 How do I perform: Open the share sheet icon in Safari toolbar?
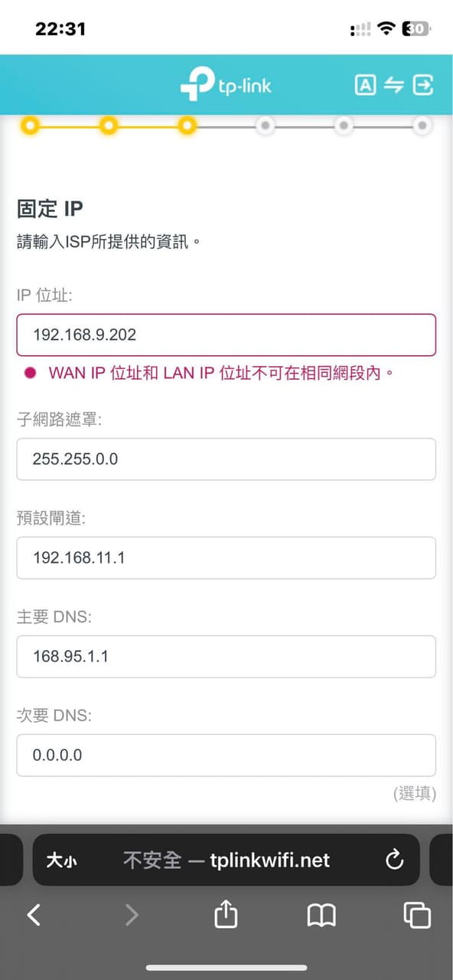tap(225, 915)
